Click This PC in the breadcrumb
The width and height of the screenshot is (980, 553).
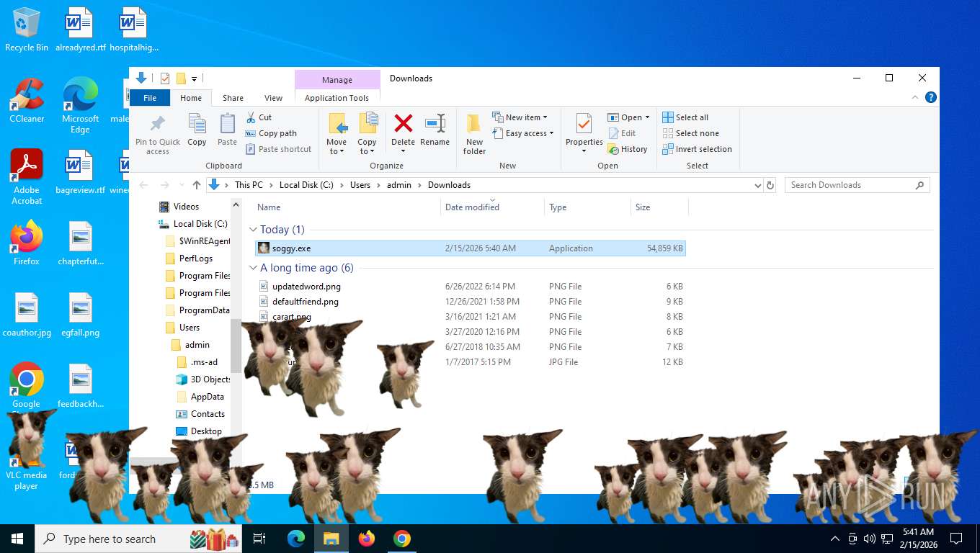(249, 185)
